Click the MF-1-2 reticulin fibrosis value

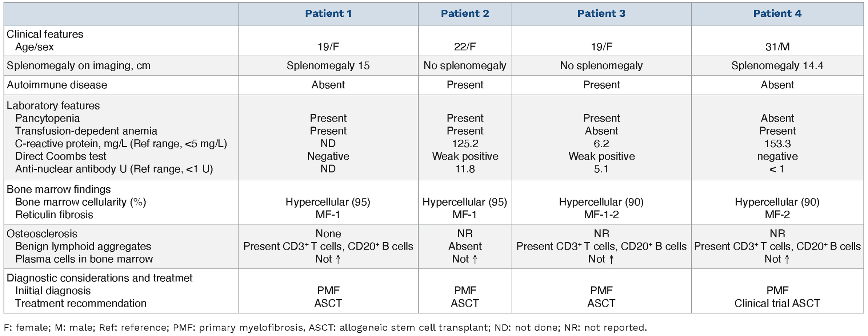pos(601,215)
